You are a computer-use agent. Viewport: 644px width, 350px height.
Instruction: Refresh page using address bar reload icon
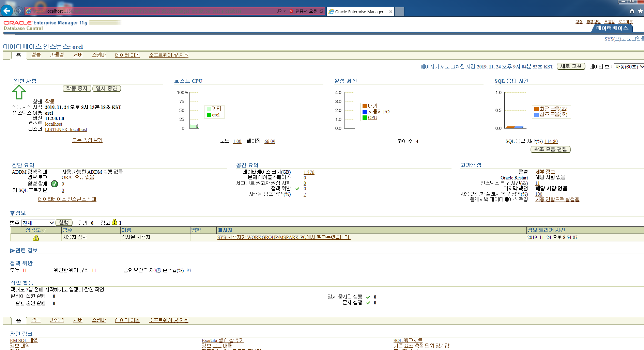[x=321, y=11]
